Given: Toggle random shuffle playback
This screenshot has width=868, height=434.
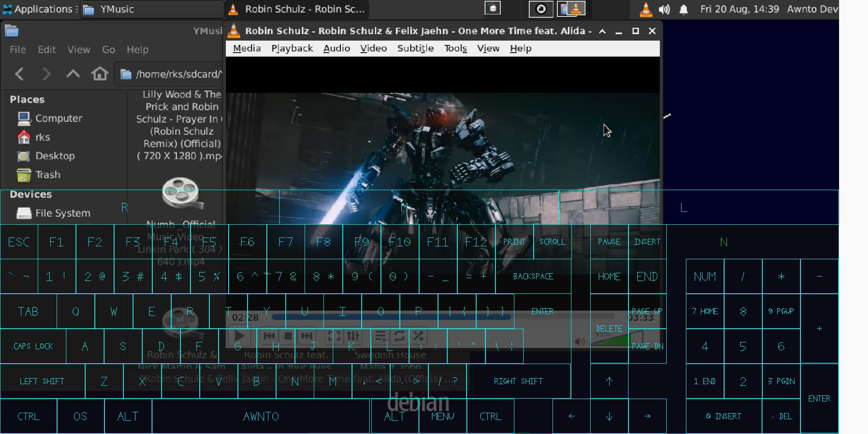Looking at the screenshot, I should 418,336.
